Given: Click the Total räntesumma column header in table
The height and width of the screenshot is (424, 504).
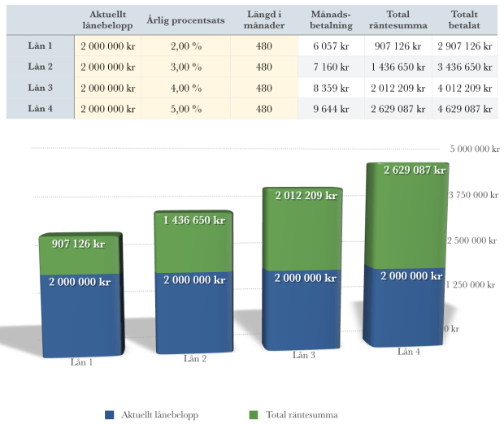Looking at the screenshot, I should (x=398, y=20).
